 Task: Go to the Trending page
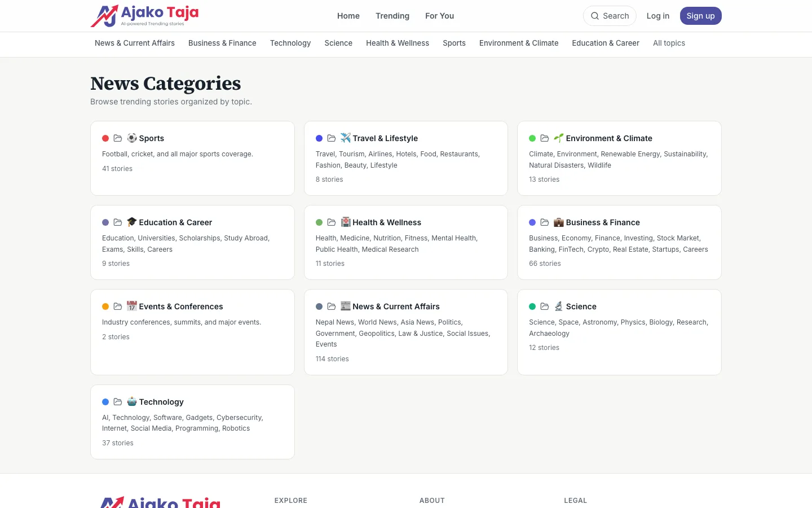(392, 16)
